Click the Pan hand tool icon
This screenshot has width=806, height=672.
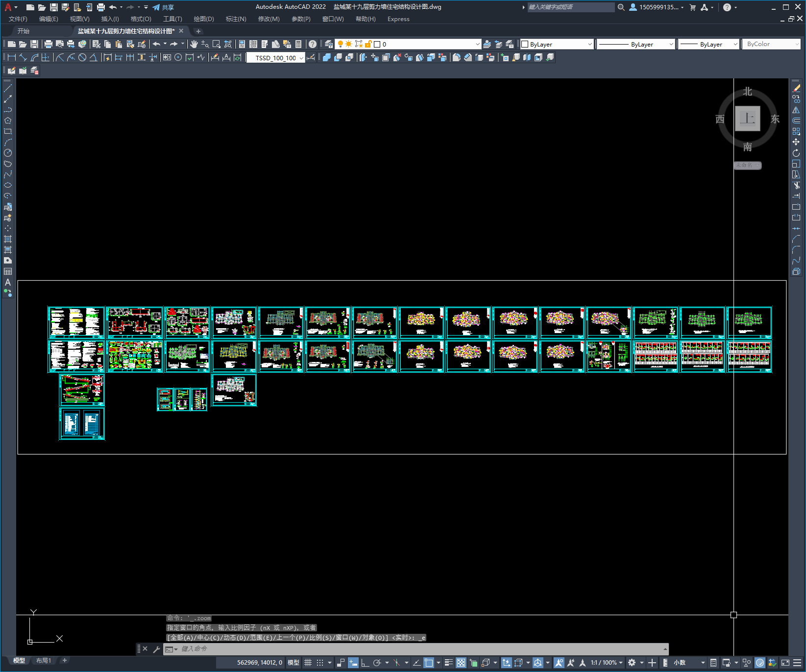(194, 44)
